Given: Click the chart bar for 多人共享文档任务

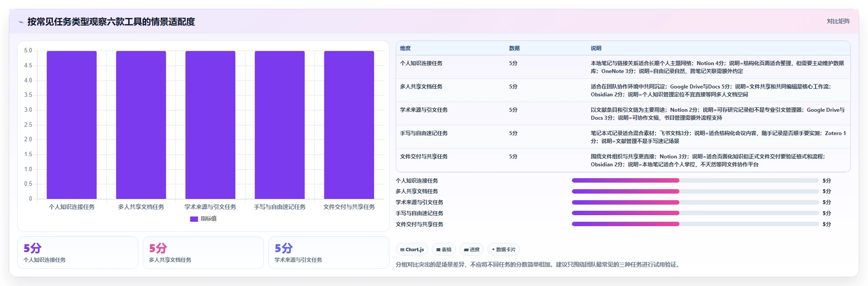Looking at the screenshot, I should click(x=141, y=125).
